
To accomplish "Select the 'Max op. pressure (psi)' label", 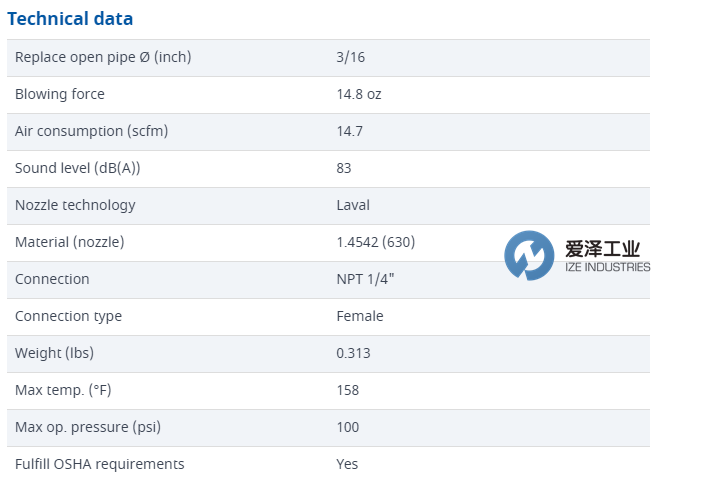I will point(88,427).
